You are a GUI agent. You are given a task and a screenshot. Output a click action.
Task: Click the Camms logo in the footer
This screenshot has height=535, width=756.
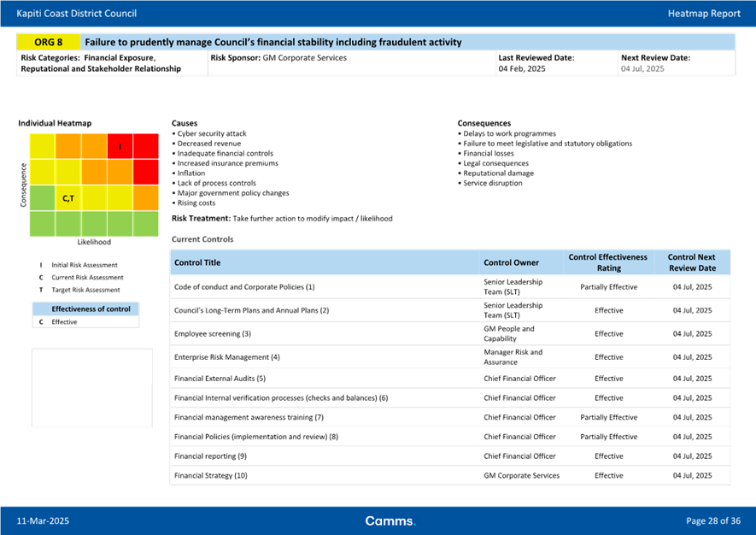pyautogui.click(x=390, y=521)
